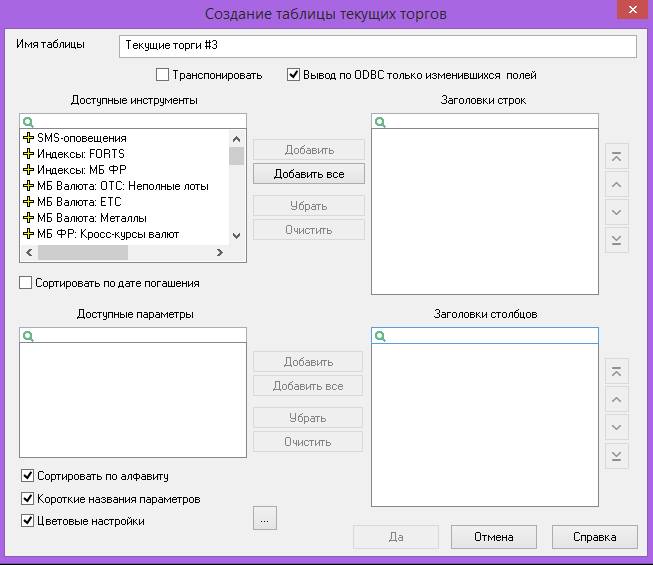Uncheck Короткие названия параметров
653x565 pixels.
click(27, 498)
